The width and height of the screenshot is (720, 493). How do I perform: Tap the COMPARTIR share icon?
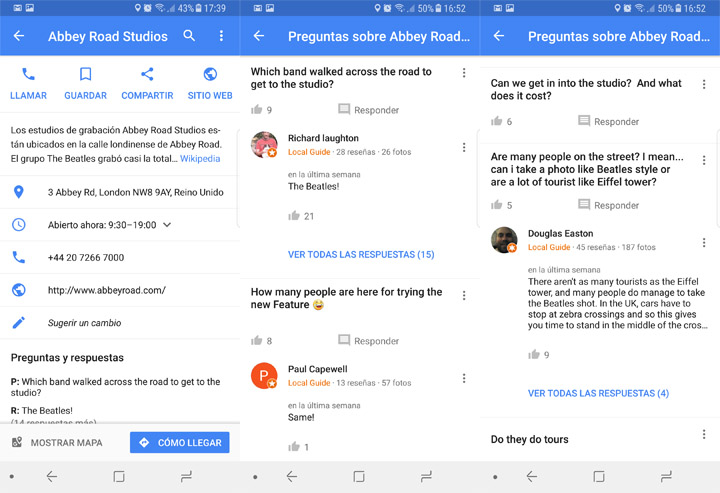pos(147,74)
